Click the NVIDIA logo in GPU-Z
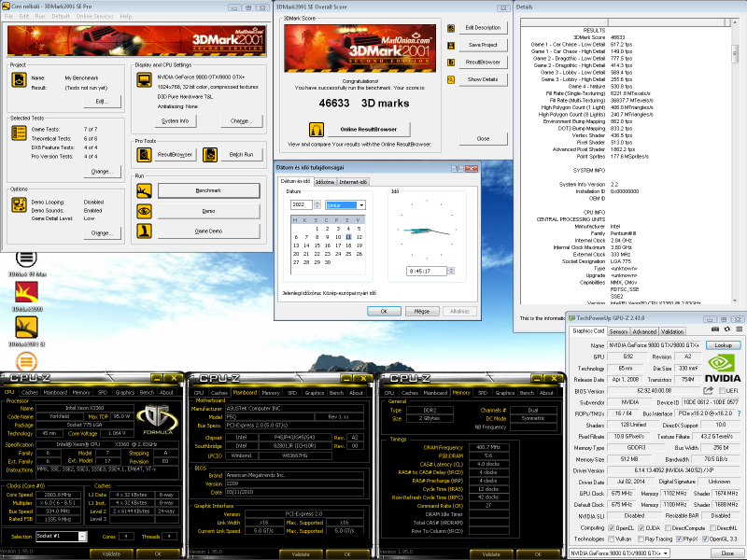The width and height of the screenshot is (747, 560). pyautogui.click(x=723, y=369)
